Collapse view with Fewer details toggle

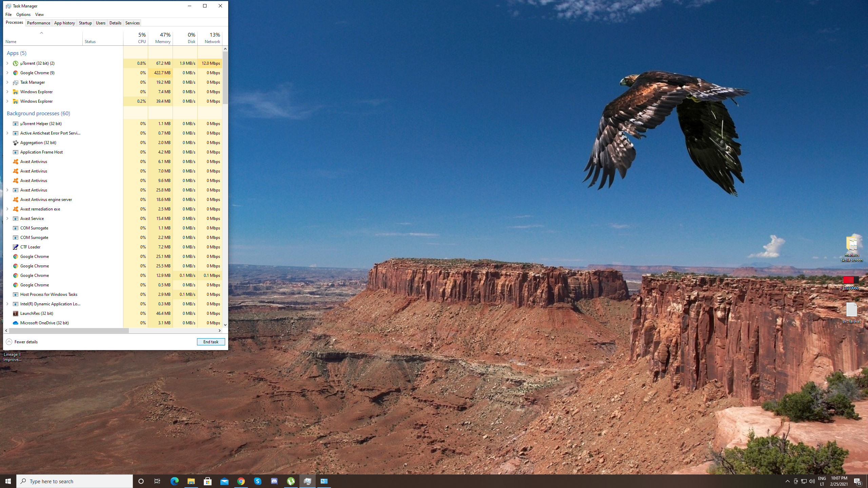[22, 342]
